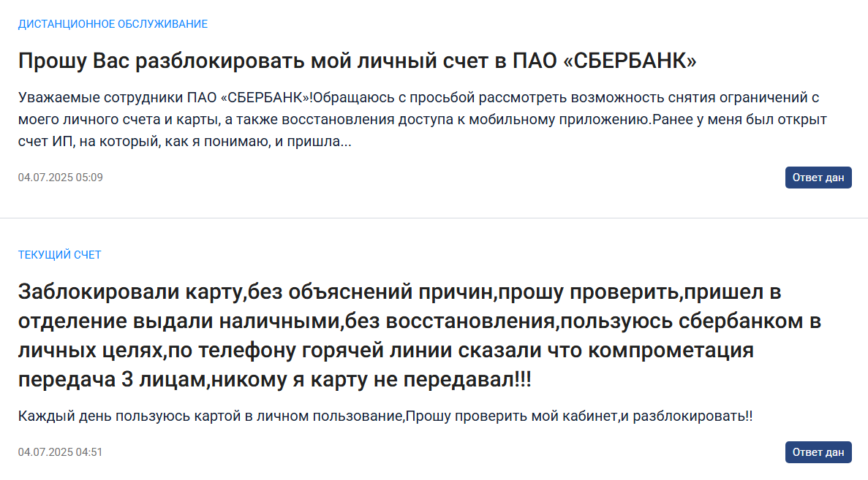Image resolution: width=868 pixels, height=480 pixels.
Task: Click "передавал!!!" at the second headline's end
Action: 467,380
